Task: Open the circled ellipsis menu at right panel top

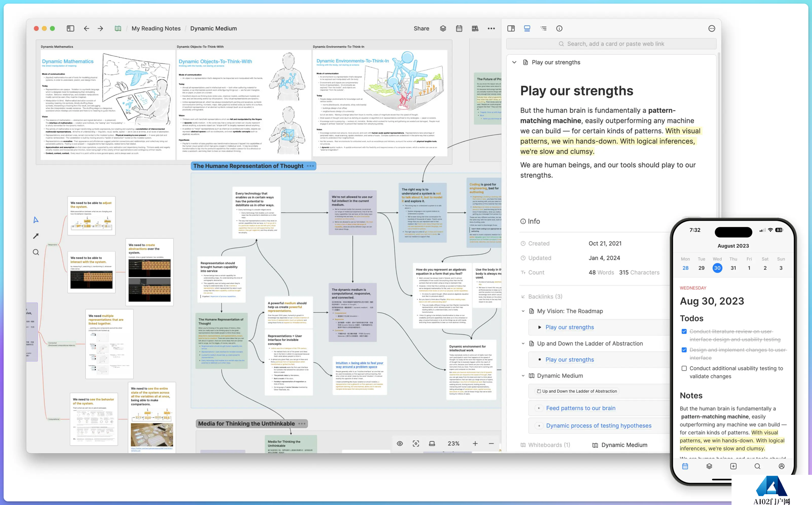Action: (712, 29)
